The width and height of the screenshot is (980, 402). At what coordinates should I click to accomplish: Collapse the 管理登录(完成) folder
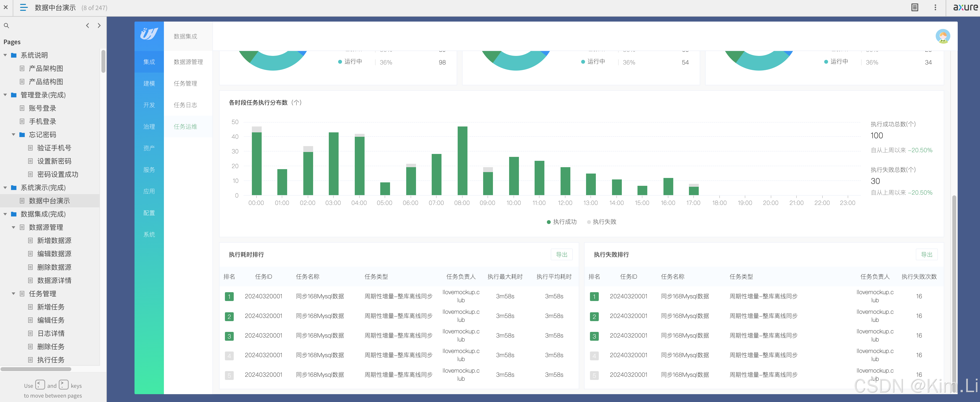click(x=5, y=95)
